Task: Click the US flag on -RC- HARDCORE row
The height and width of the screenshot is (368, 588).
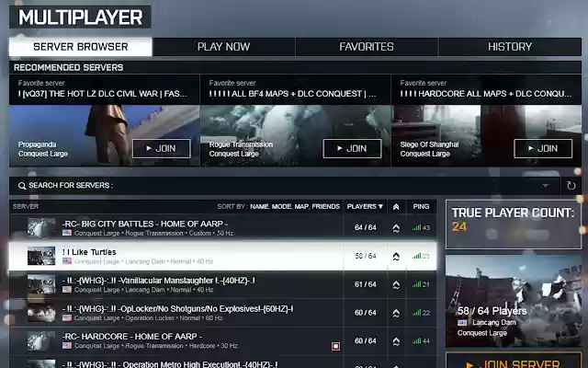Action: tap(67, 346)
